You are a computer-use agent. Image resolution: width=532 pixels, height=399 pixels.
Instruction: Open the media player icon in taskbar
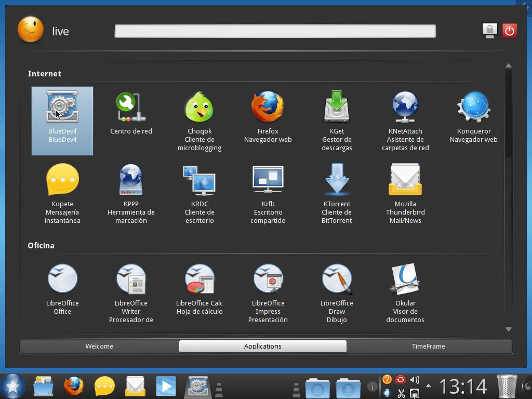tap(166, 386)
